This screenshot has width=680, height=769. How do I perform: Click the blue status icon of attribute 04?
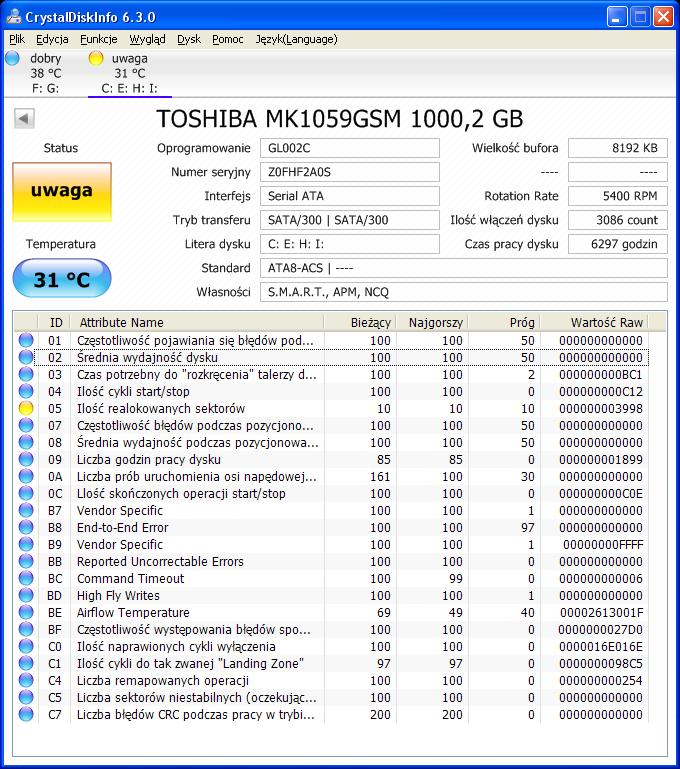[25, 391]
